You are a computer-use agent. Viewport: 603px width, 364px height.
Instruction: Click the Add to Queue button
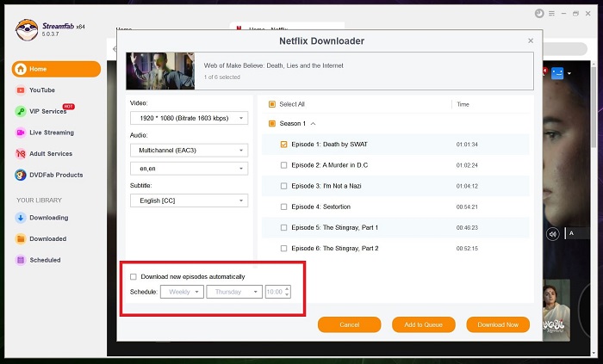pos(424,324)
